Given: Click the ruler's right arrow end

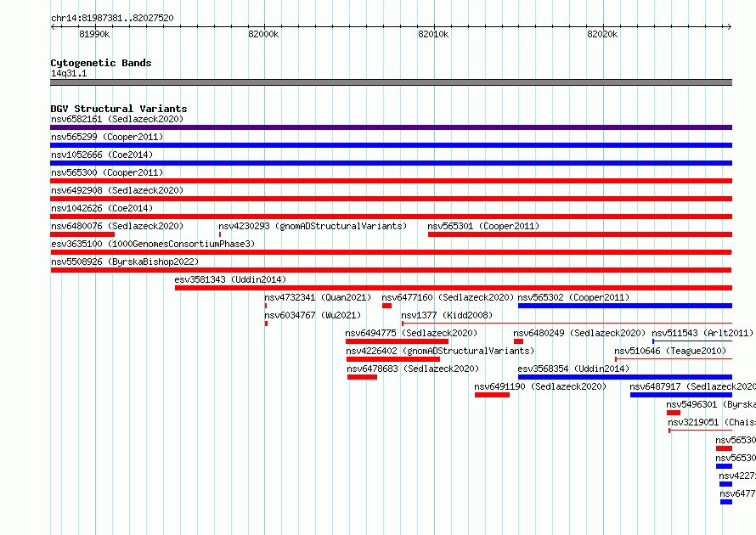Looking at the screenshot, I should tap(730, 26).
